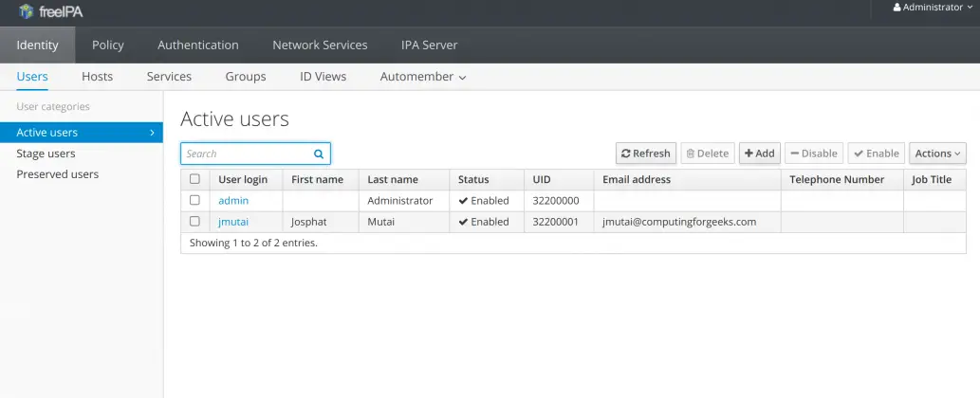980x398 pixels.
Task: Toggle the select-all users checkbox
Action: [195, 179]
